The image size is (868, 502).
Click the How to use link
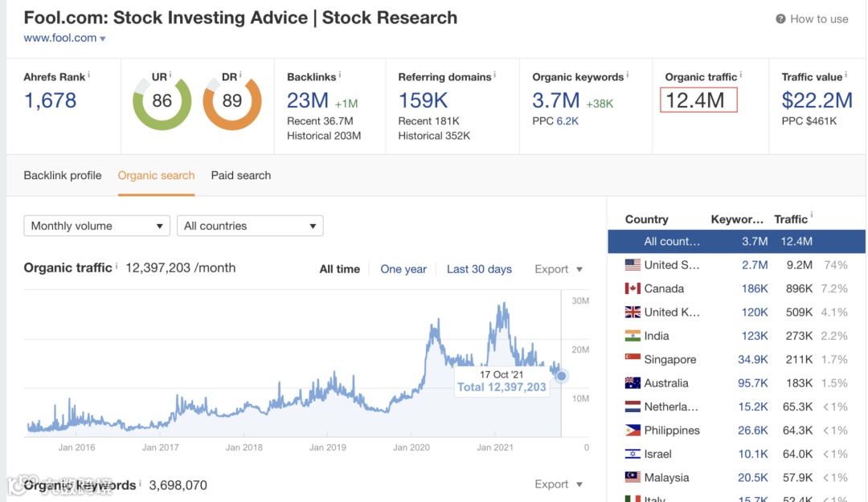(x=819, y=18)
